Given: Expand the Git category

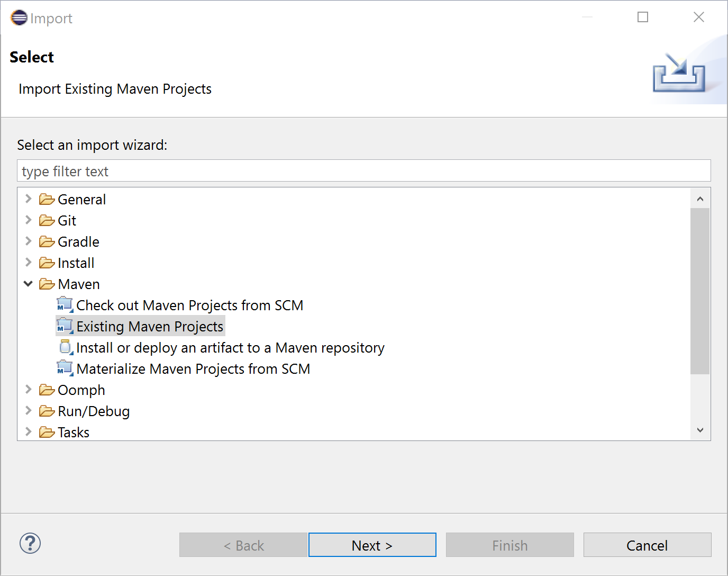Looking at the screenshot, I should click(29, 220).
